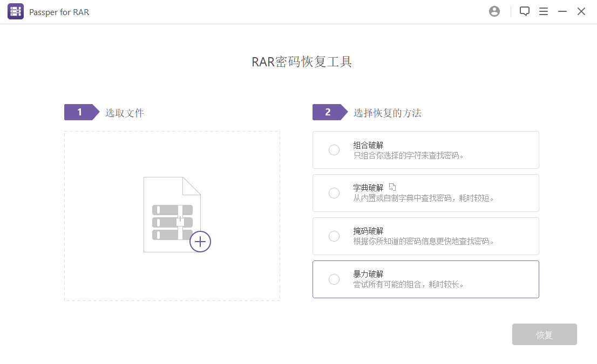Close the Passper for RAR window
Screen dimensions: 597x364
pos(581,11)
